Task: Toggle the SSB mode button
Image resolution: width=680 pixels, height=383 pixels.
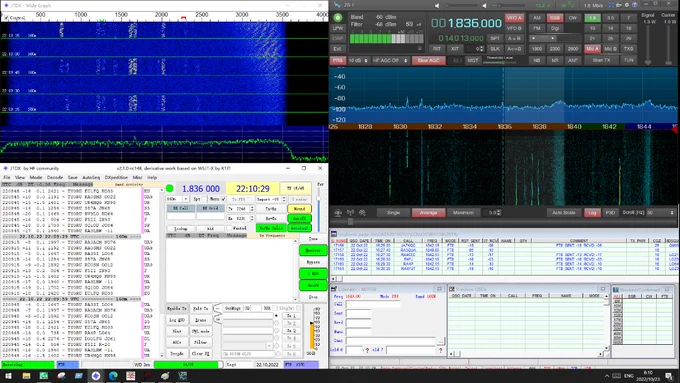Action: coord(555,18)
